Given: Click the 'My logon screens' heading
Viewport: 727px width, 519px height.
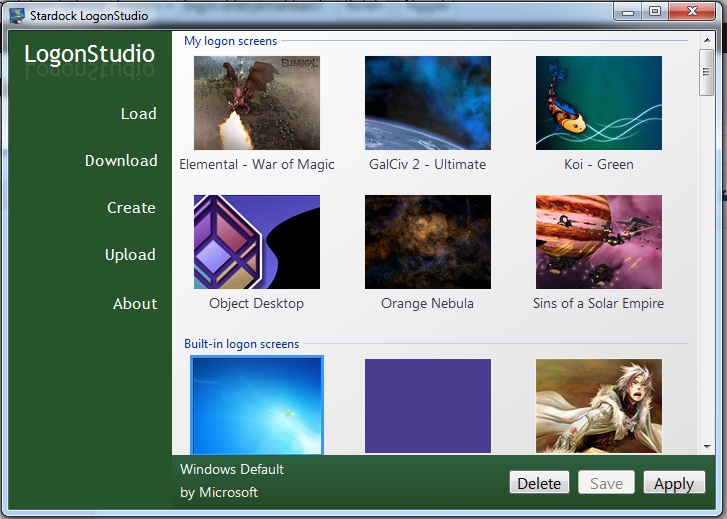Looking at the screenshot, I should [230, 41].
